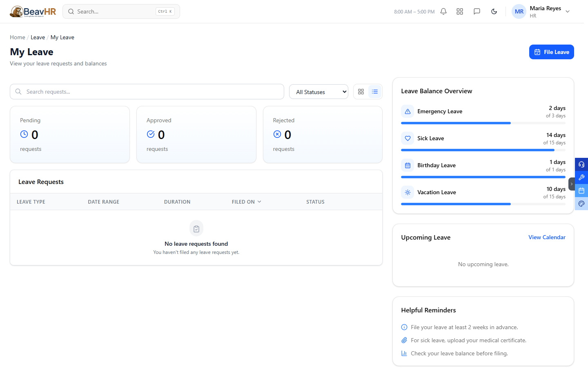
Task: Go to Home breadcrumb
Action: (x=18, y=37)
